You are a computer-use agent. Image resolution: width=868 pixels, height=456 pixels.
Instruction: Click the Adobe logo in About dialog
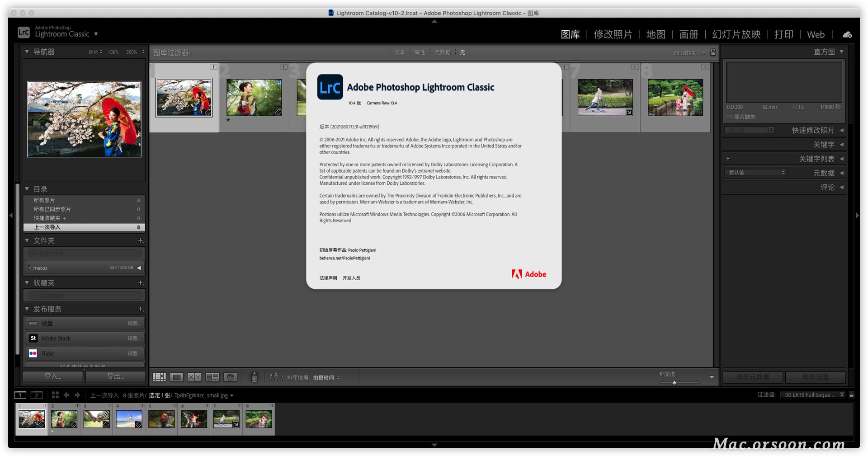click(x=528, y=274)
